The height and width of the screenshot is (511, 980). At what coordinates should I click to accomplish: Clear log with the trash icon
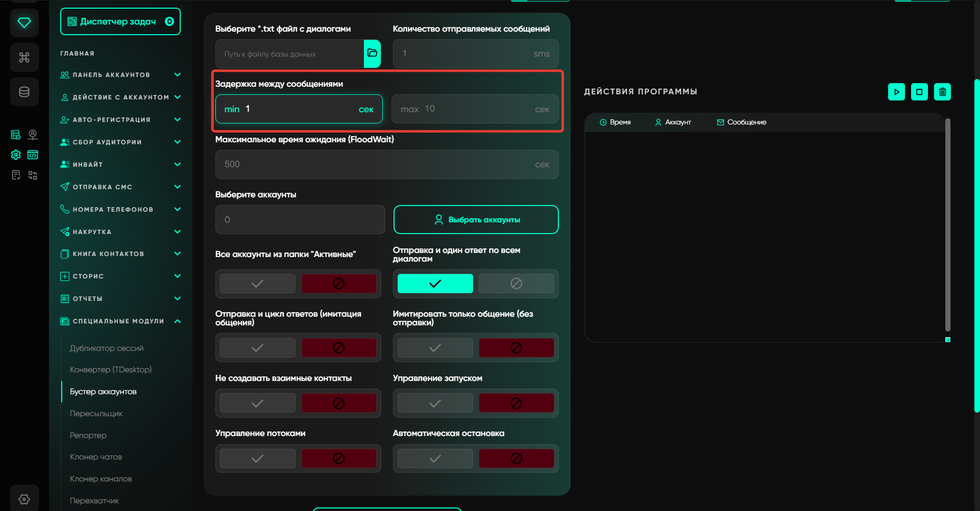tap(942, 92)
